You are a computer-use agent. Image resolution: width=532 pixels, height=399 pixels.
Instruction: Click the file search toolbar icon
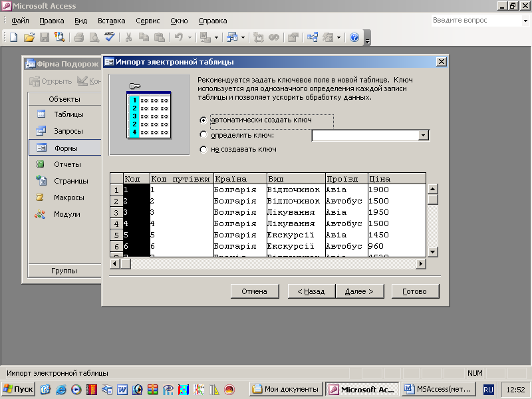[60, 37]
